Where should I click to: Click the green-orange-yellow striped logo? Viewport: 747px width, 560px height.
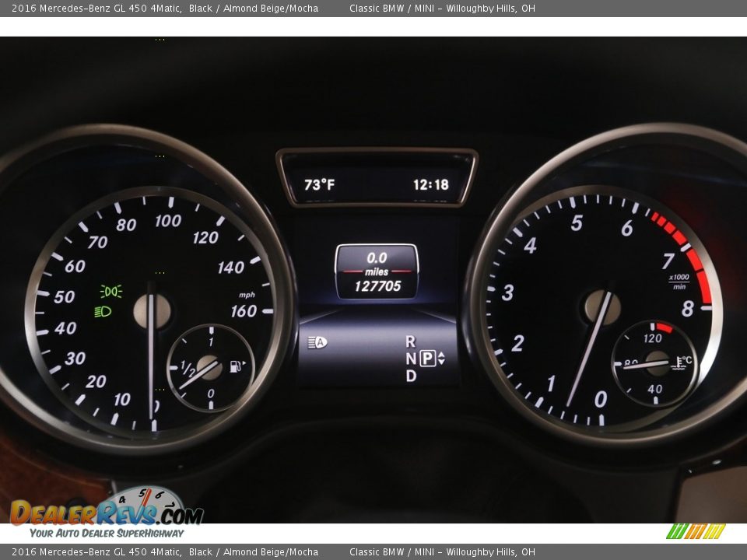pos(696,531)
